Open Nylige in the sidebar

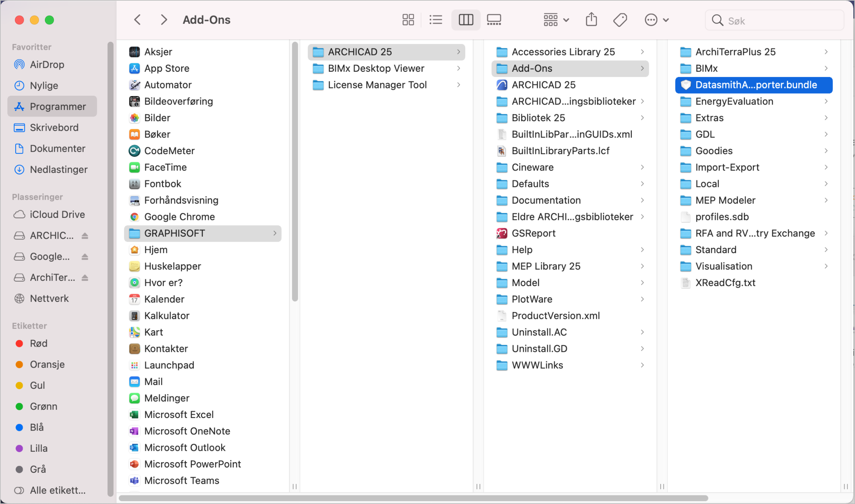tap(52, 85)
